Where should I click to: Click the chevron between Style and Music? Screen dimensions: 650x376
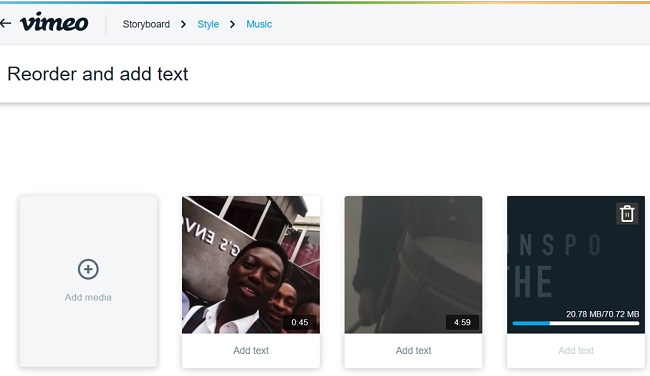pyautogui.click(x=232, y=24)
